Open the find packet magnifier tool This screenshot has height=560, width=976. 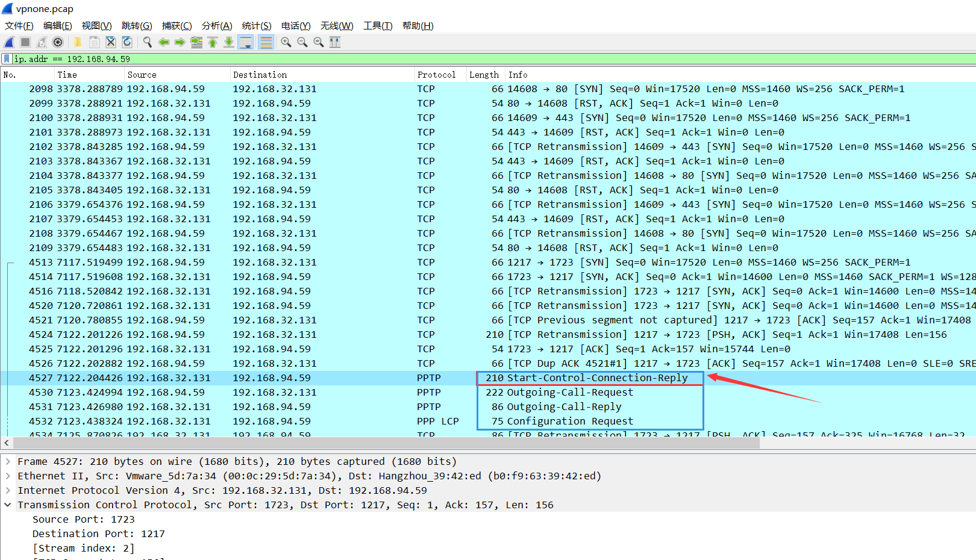click(147, 42)
